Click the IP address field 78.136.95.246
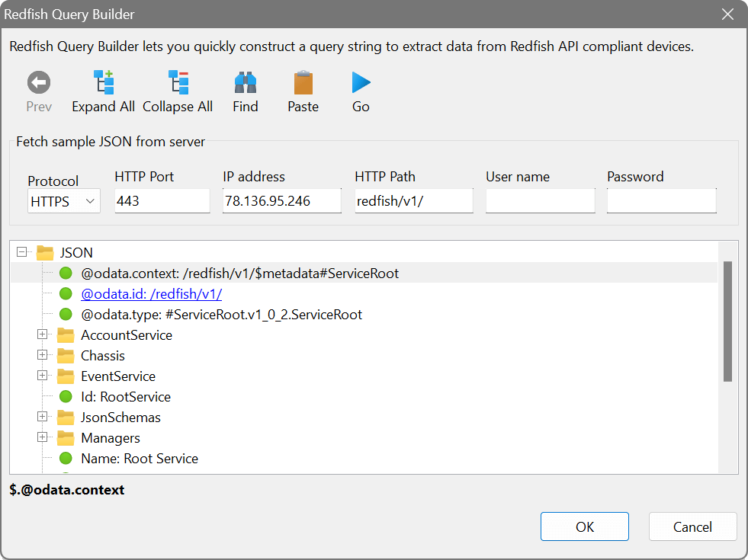 click(282, 200)
